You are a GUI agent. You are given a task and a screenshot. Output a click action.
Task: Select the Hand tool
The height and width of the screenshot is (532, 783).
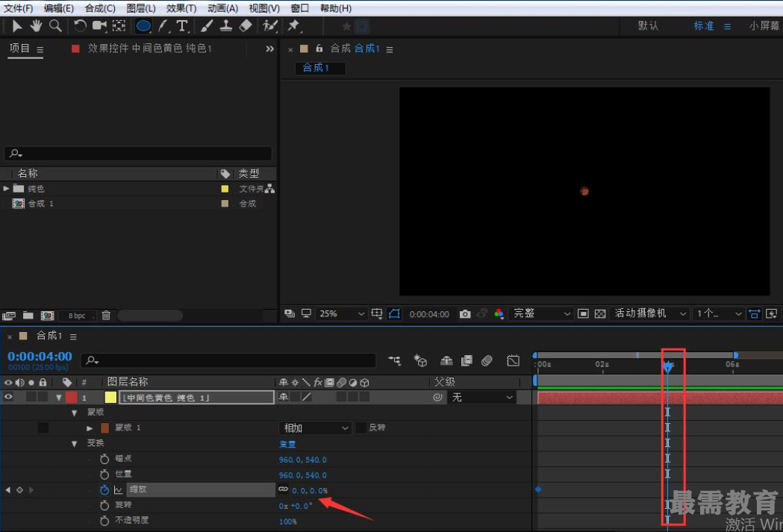tap(36, 26)
